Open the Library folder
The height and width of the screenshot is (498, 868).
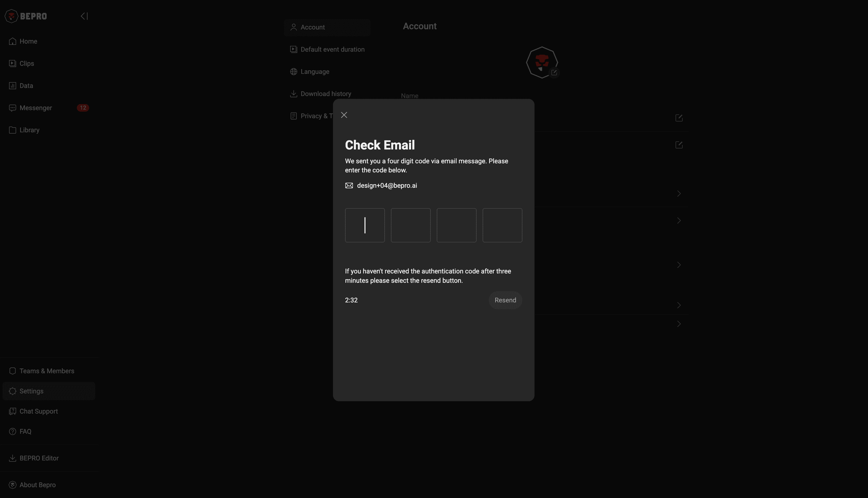tap(29, 130)
